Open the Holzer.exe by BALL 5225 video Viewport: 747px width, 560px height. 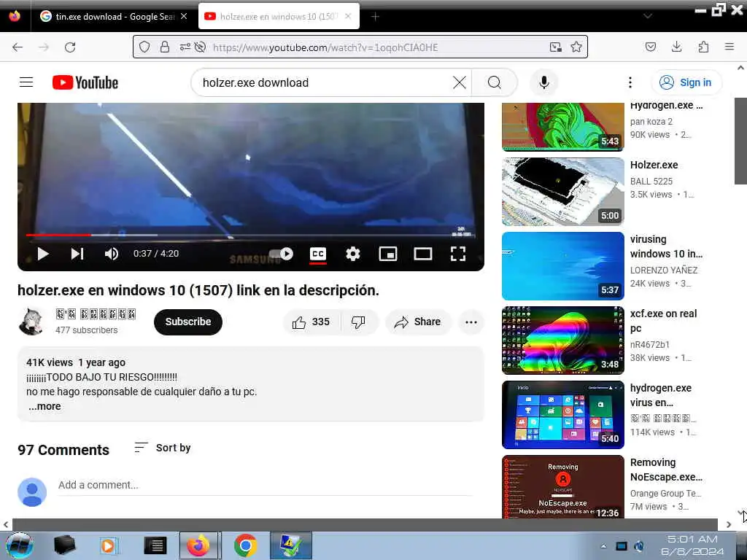click(562, 192)
